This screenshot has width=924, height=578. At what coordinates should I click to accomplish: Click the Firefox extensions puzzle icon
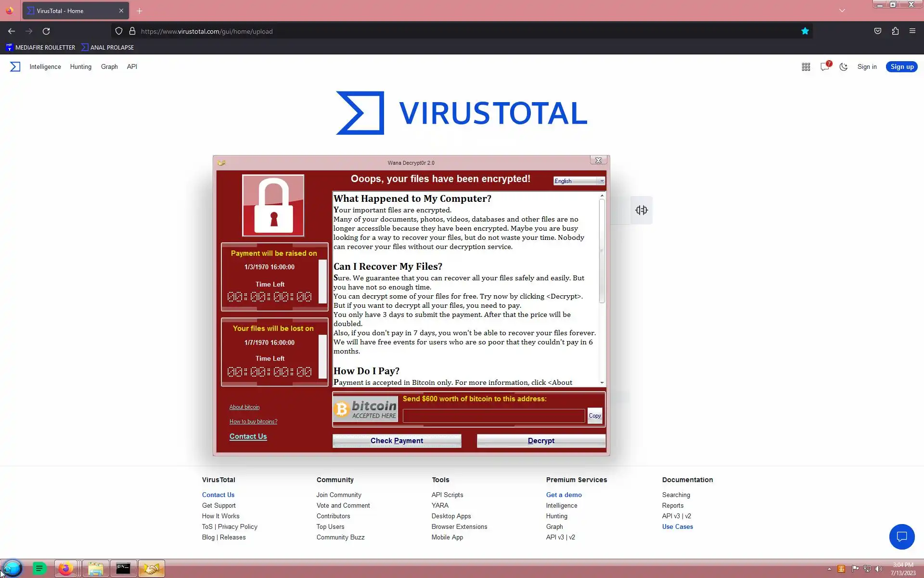pyautogui.click(x=895, y=31)
